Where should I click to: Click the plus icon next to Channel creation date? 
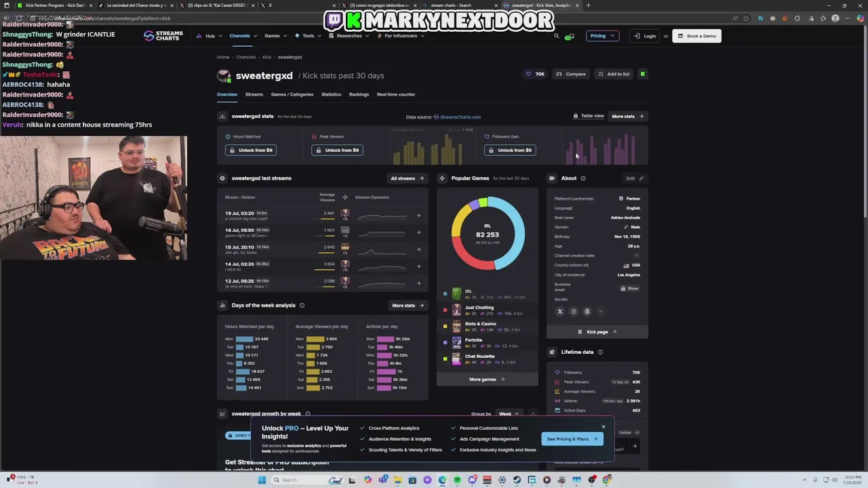click(637, 256)
